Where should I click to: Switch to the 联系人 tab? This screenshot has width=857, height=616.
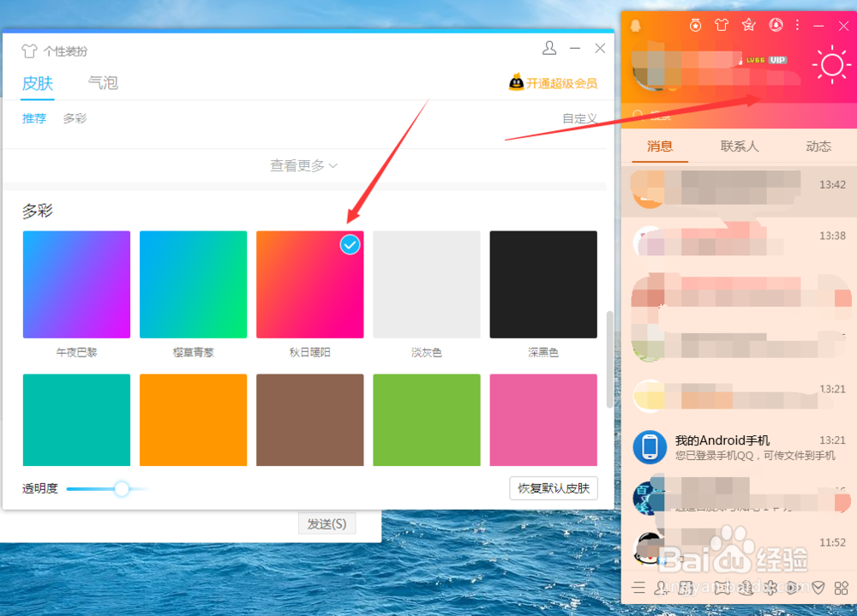point(739,147)
